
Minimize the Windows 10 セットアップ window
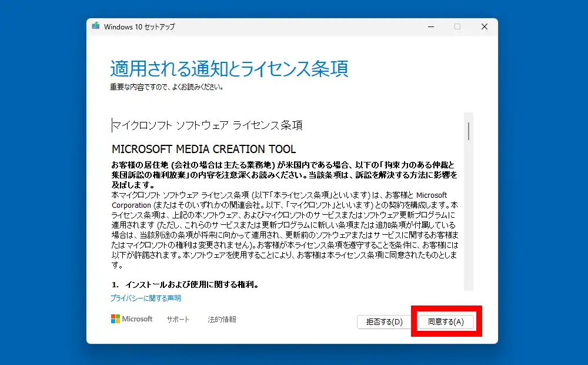click(431, 26)
